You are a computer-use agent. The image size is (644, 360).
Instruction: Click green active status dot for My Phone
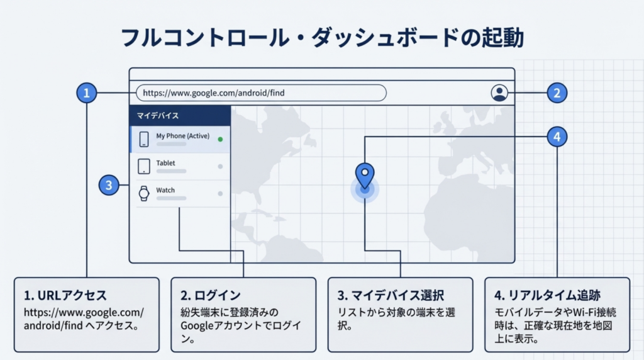click(220, 139)
